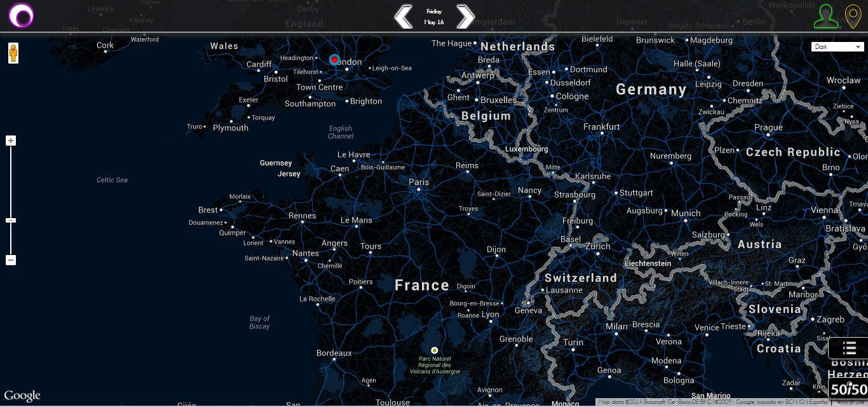Screen dimensions: 868x407
Task: Open the green user profile icon
Action: (x=826, y=17)
